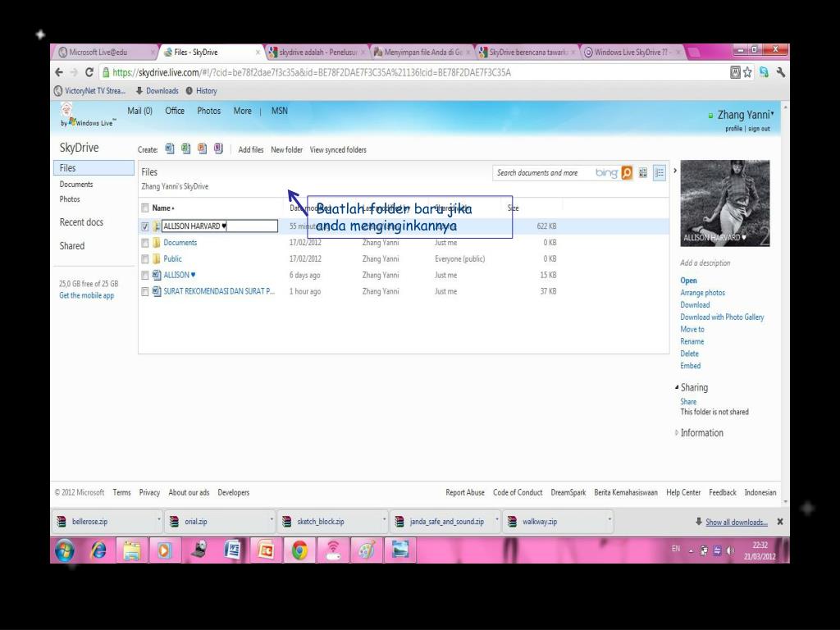Close the downloads bar
This screenshot has height=630, width=840.
click(780, 521)
